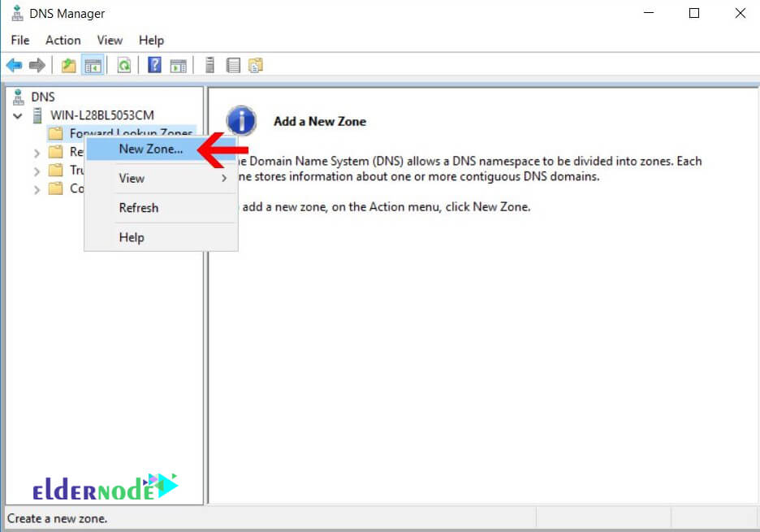Close the DNS Manager window

741,13
